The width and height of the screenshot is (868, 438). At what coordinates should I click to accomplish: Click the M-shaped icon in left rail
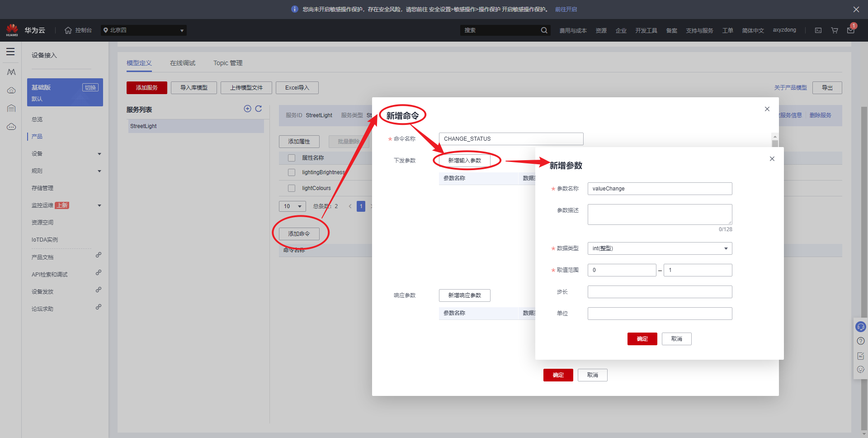coord(11,72)
